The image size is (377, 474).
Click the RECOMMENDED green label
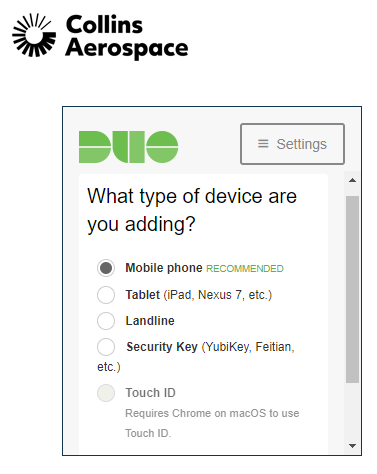pyautogui.click(x=245, y=269)
